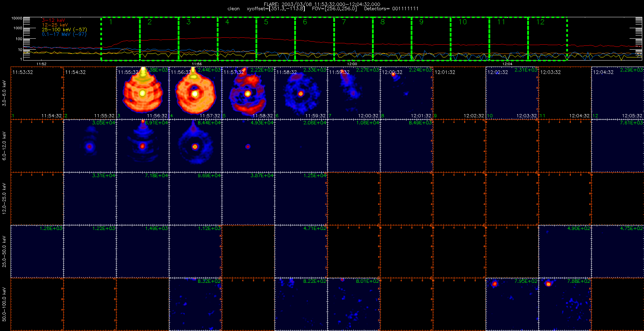The width and height of the screenshot is (644, 331).
Task: Open the 3.0-6.0 keV image starting 11:57:32
Action: 248,93
